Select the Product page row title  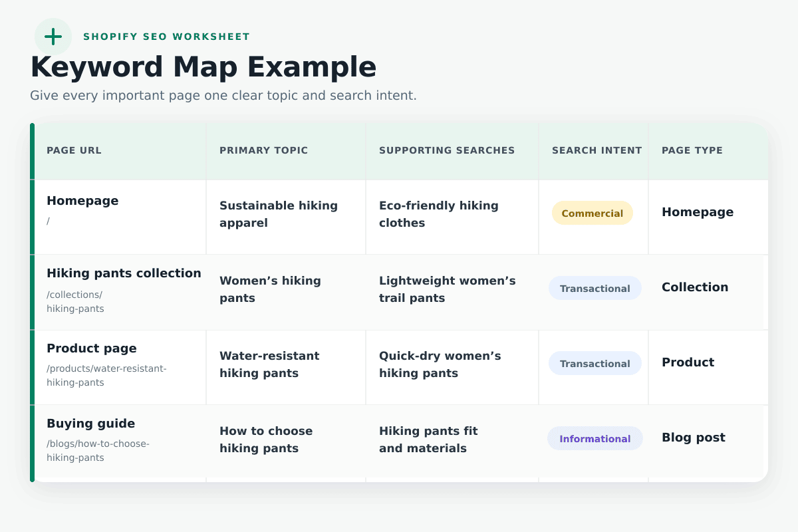tap(92, 348)
